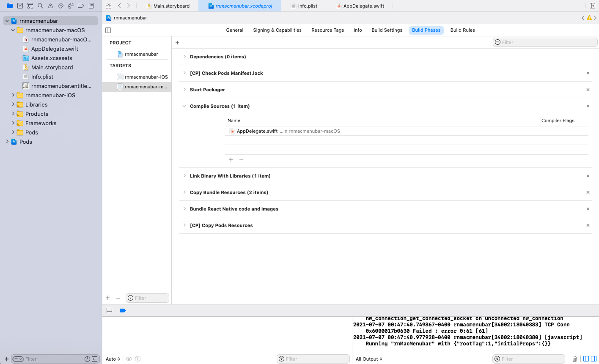Toggle the debug area hide button
Viewport: 599px width, 364px height.
tap(110, 310)
